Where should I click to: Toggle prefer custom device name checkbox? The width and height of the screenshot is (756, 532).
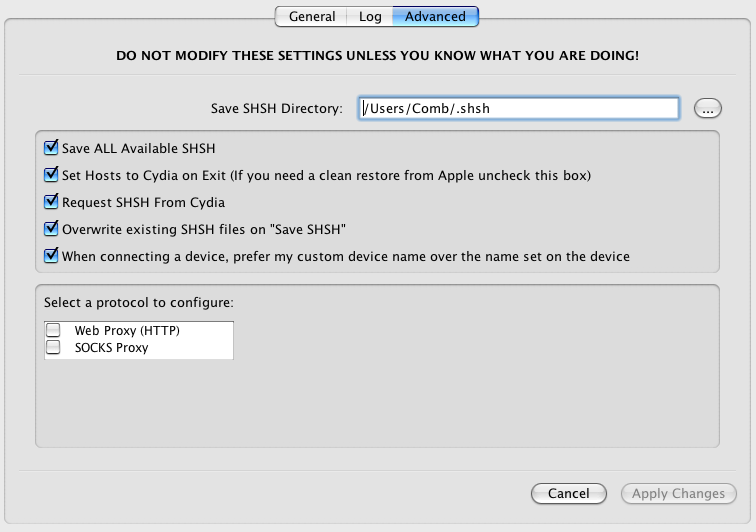(x=52, y=256)
